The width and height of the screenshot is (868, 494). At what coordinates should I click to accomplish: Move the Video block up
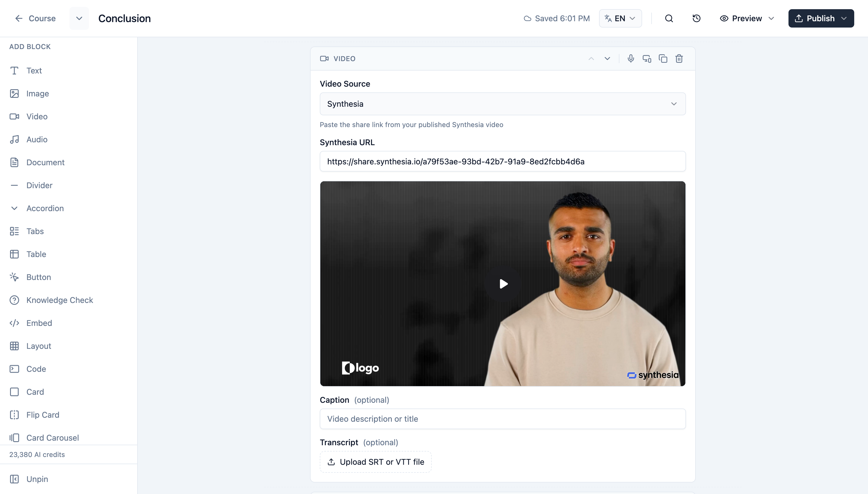pyautogui.click(x=591, y=58)
